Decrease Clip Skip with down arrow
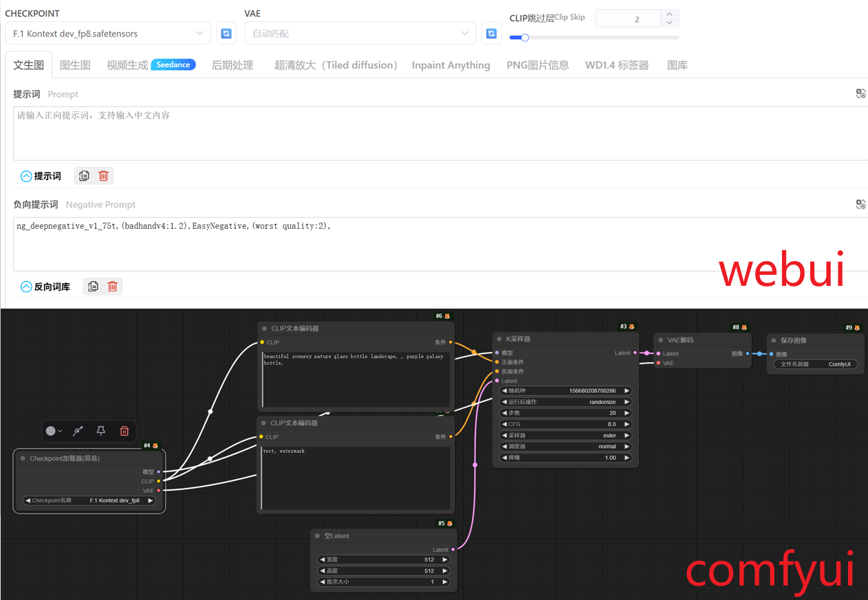This screenshot has height=600, width=868. pos(669,23)
